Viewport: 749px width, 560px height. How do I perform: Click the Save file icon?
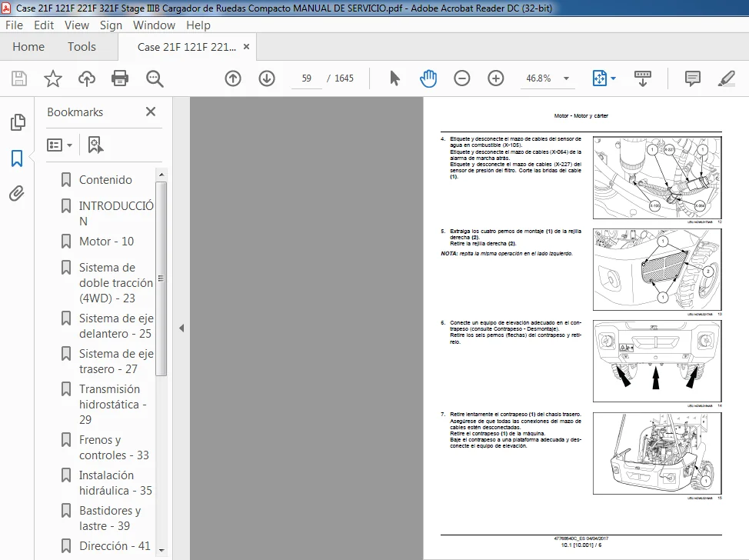(19, 78)
